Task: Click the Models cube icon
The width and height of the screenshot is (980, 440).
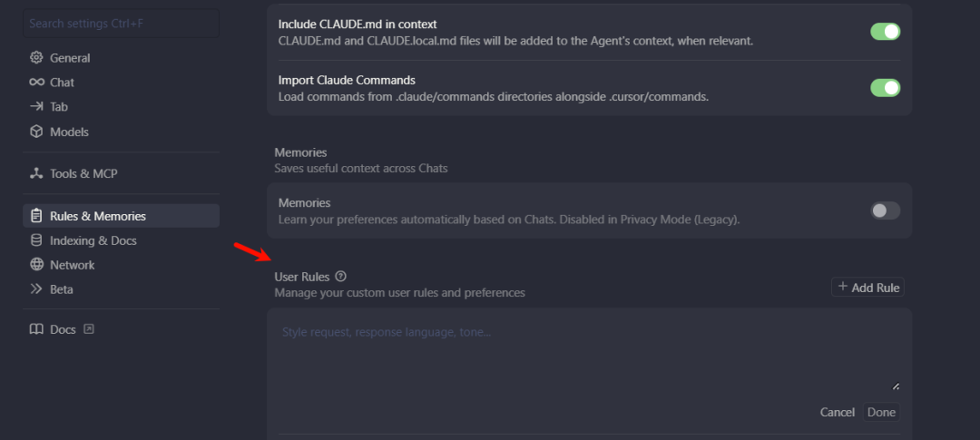Action: [36, 132]
